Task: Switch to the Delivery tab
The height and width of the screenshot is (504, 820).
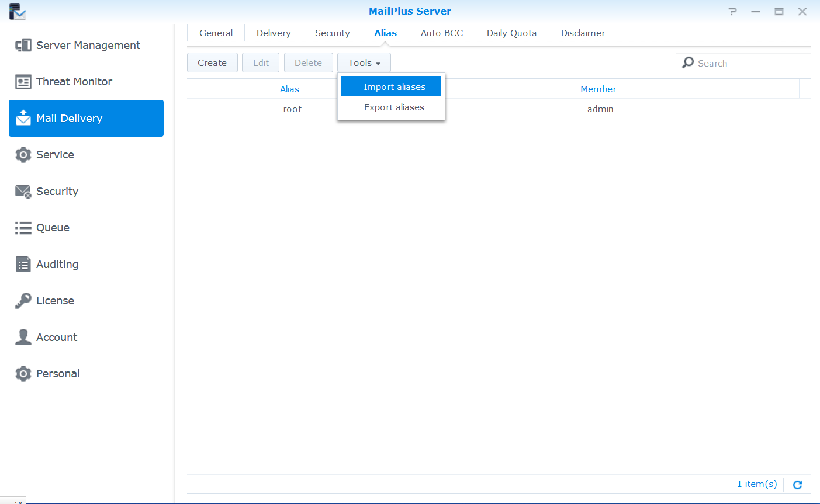Action: coord(274,33)
